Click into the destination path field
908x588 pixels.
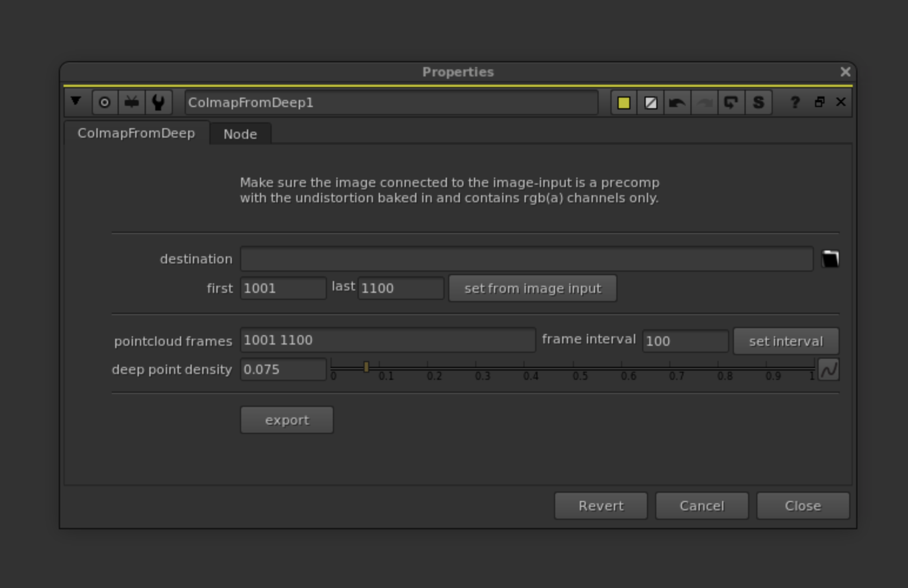(526, 259)
